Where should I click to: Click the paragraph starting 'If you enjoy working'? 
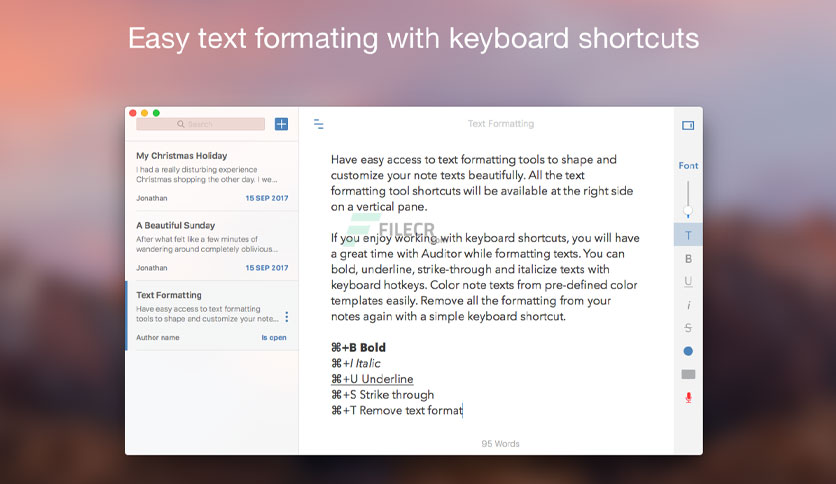(x=485, y=277)
